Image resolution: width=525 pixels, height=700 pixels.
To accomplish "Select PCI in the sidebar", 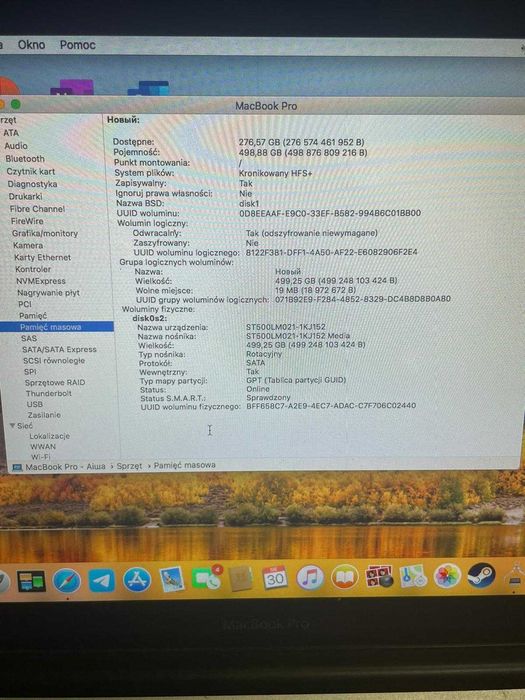I will pos(25,304).
